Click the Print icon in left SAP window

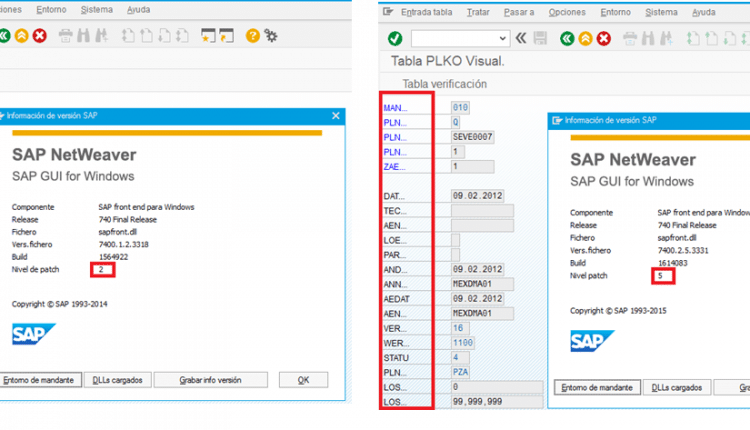[x=66, y=35]
